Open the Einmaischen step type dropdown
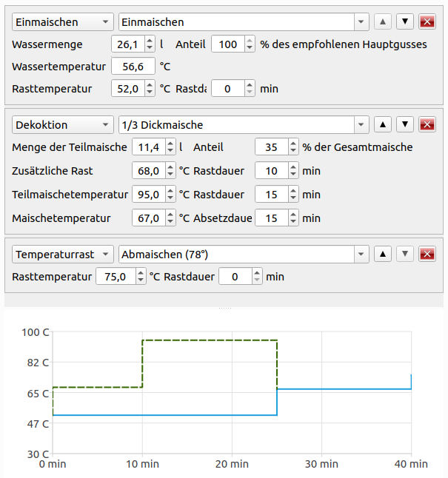The image size is (448, 478). 63,22
